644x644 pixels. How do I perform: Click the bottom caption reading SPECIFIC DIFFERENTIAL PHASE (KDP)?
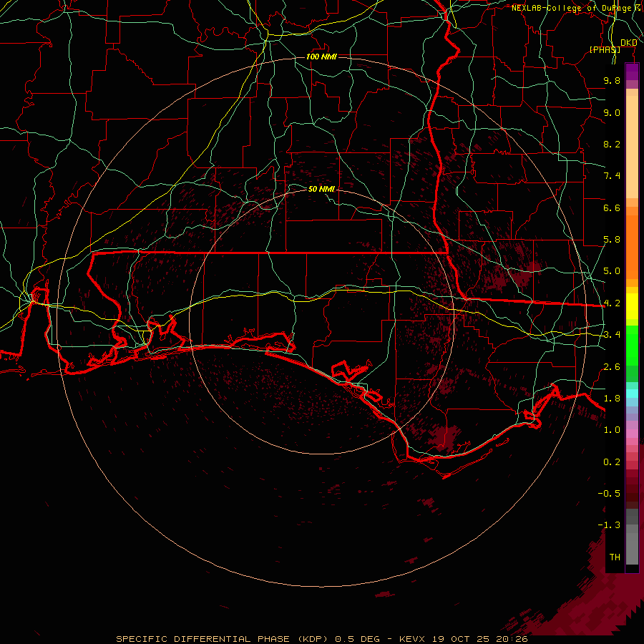pos(222,639)
